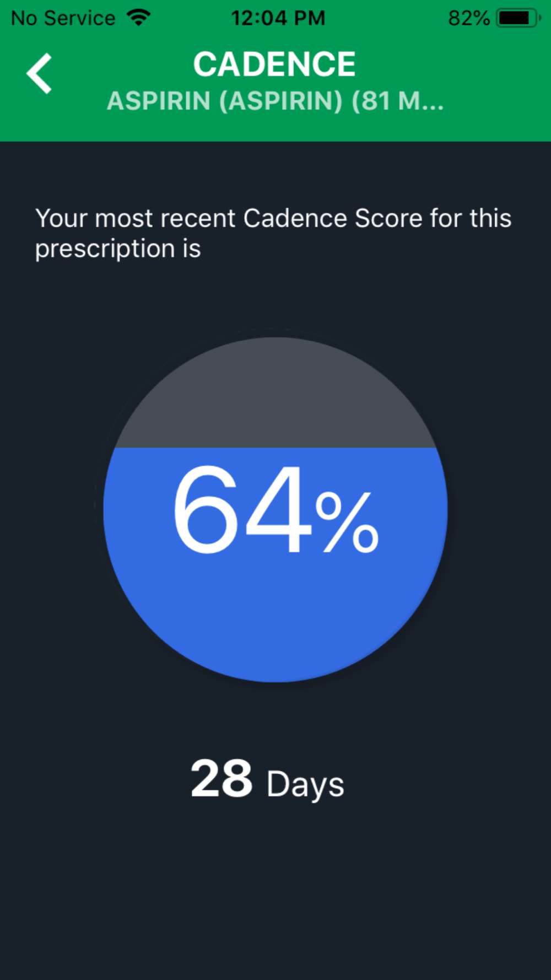Tap the battery icon in status bar

[x=518, y=18]
